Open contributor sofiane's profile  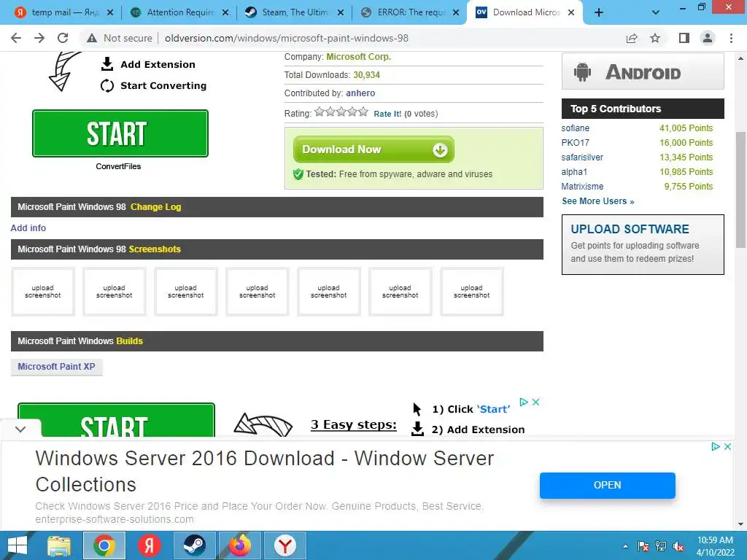[x=575, y=128]
